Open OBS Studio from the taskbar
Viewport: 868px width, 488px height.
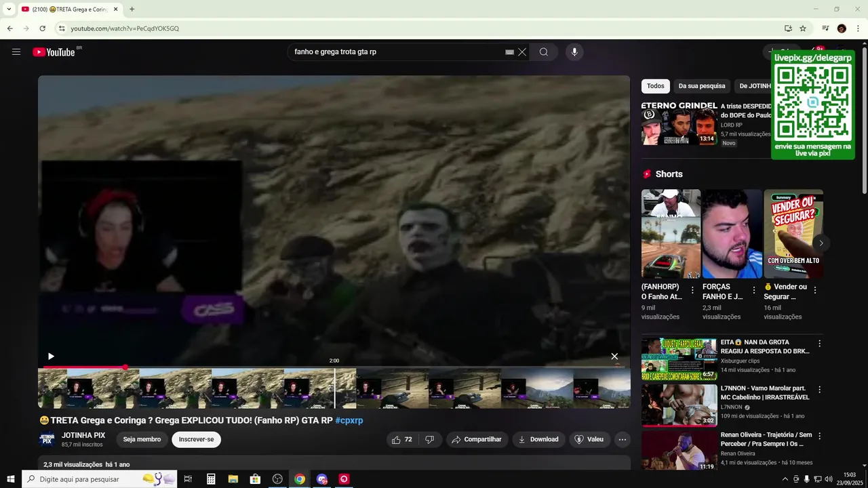tap(277, 479)
